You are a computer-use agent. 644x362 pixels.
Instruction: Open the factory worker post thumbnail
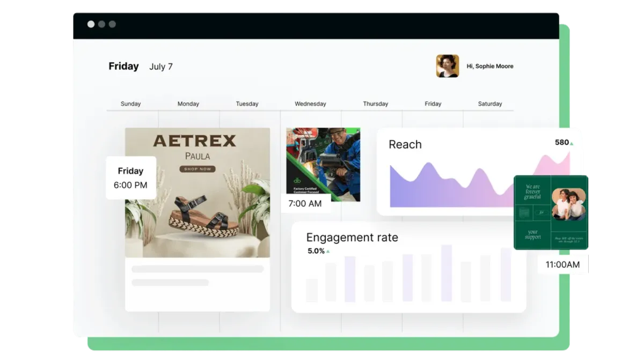click(x=323, y=164)
